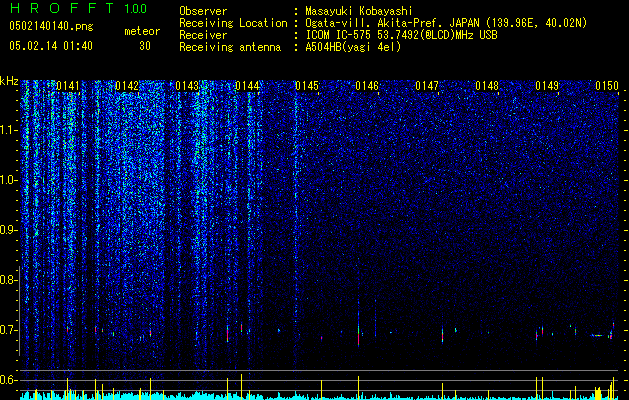
Task: Click the 0144 time marker
Action: pos(247,86)
